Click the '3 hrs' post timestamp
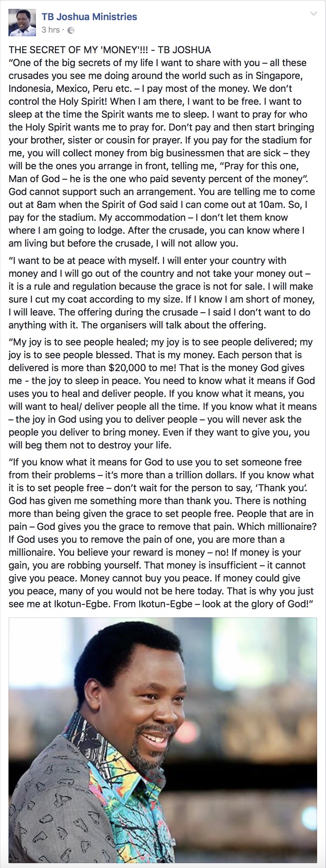 point(50,30)
